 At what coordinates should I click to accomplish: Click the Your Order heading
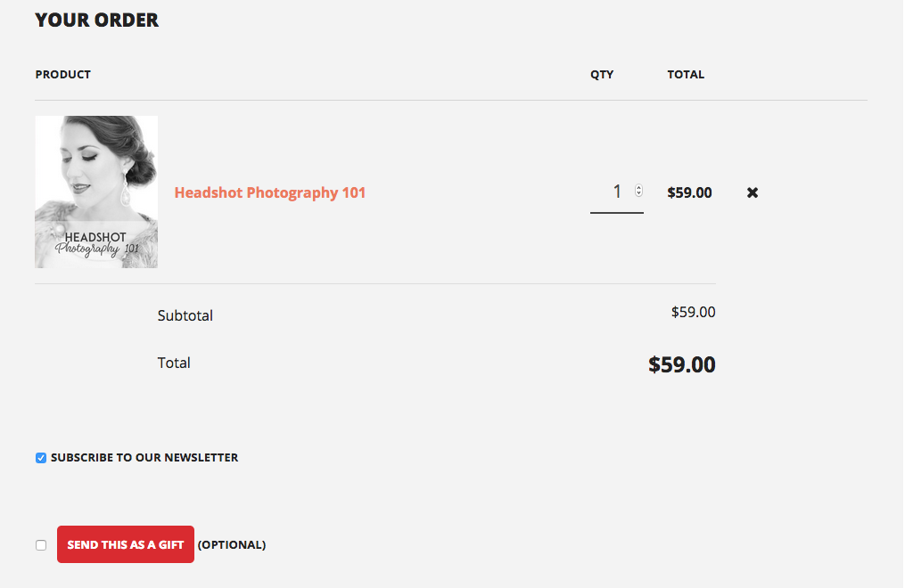pos(96,20)
